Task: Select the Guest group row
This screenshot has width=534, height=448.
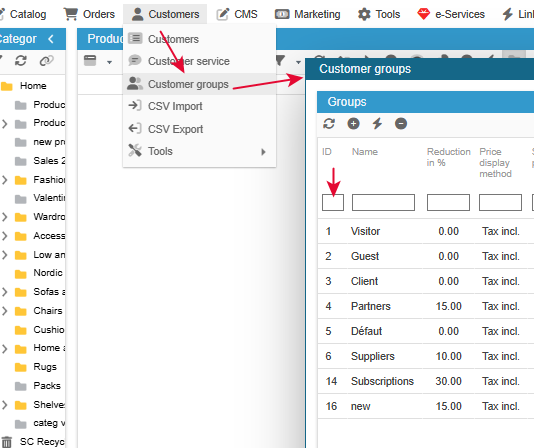Action: pyautogui.click(x=426, y=256)
